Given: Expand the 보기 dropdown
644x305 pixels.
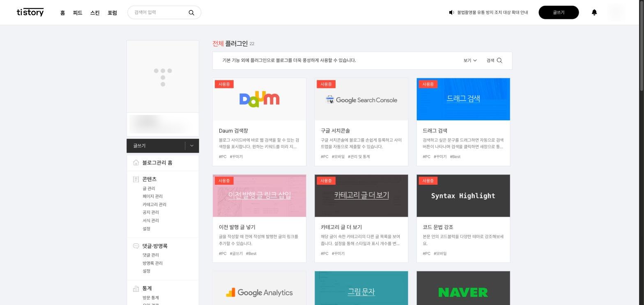Looking at the screenshot, I should point(470,60).
